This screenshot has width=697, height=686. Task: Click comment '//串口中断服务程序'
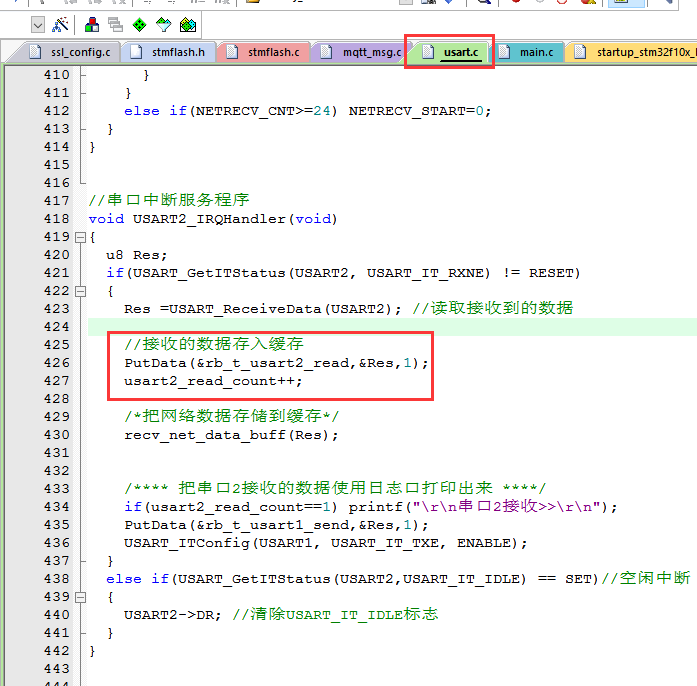169,201
